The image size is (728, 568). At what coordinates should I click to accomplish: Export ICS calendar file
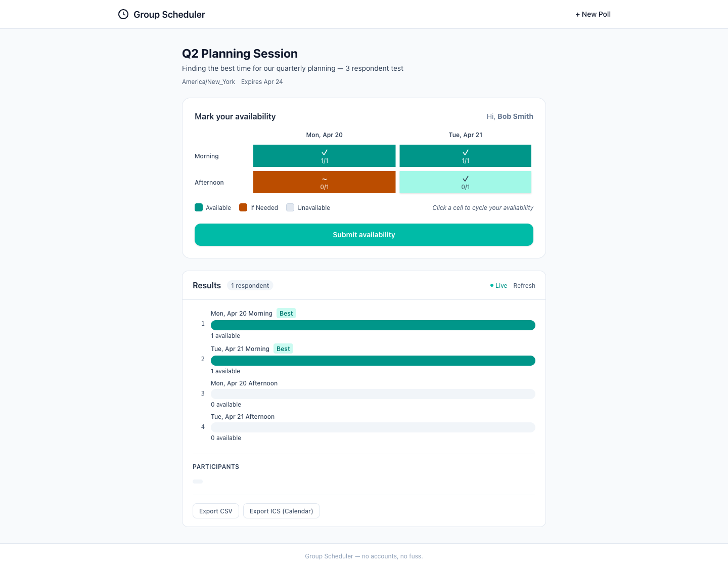[281, 511]
